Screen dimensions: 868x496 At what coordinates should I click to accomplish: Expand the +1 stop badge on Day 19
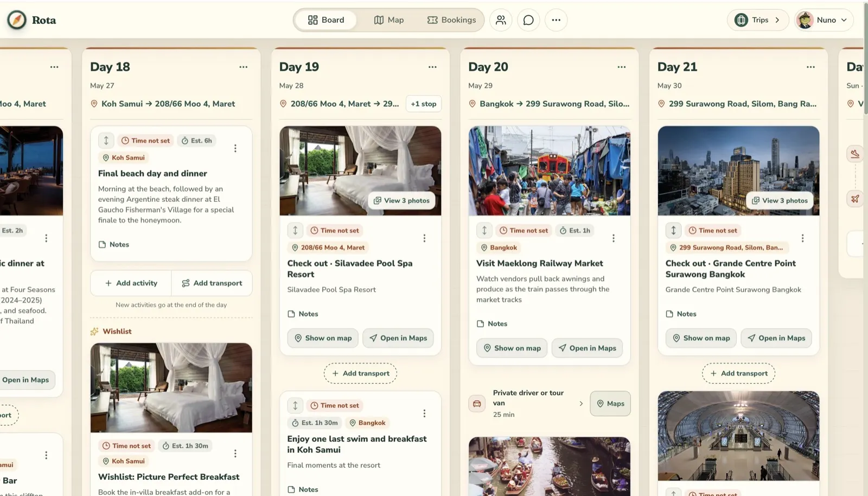424,104
